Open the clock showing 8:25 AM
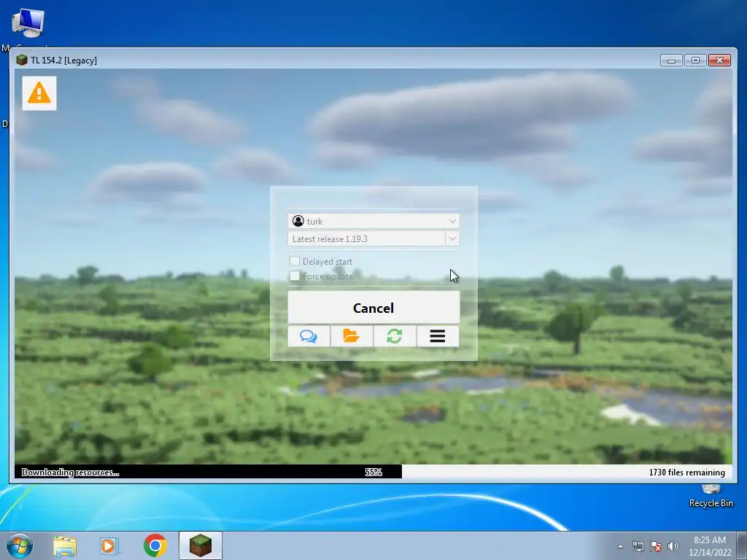This screenshot has width=747, height=560. [x=710, y=546]
